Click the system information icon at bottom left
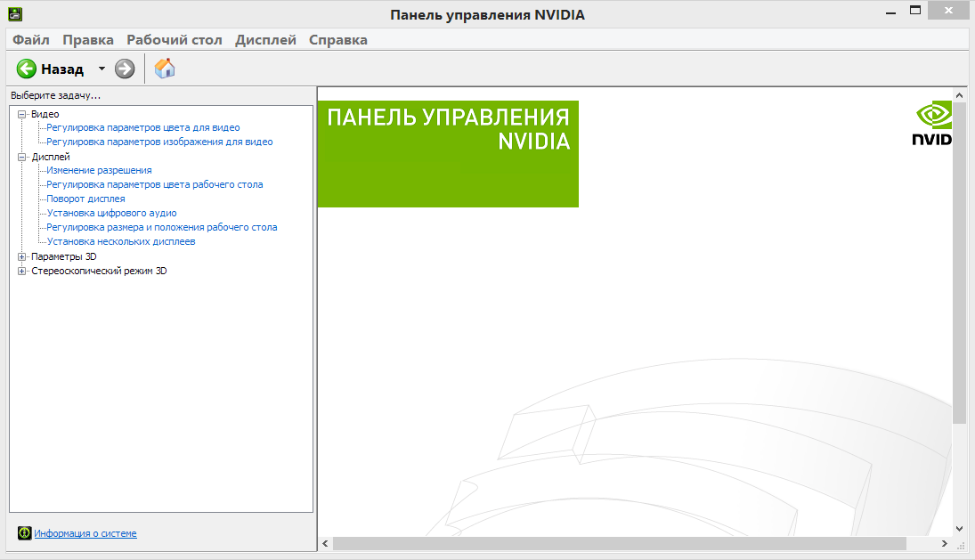 tap(24, 533)
